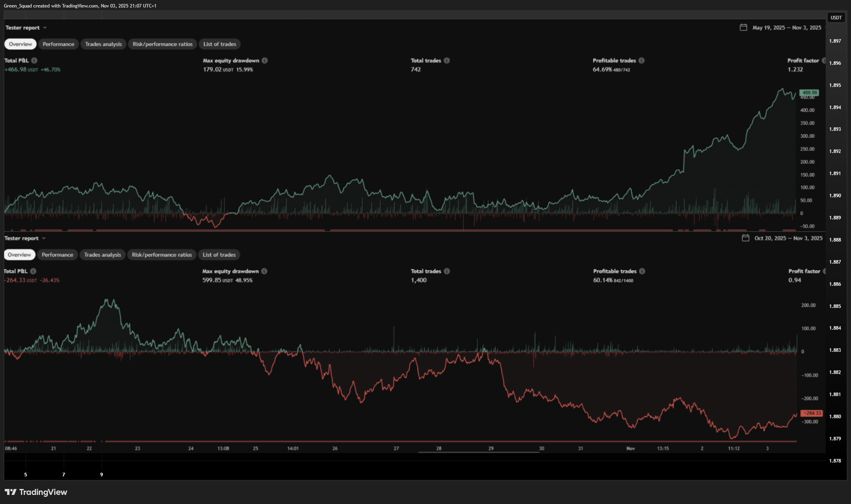Open the Oct 20, 2025 — Nov 3, 2025 date range

click(788, 238)
